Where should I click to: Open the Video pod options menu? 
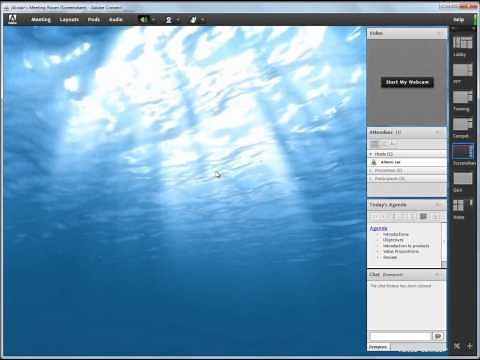click(439, 33)
